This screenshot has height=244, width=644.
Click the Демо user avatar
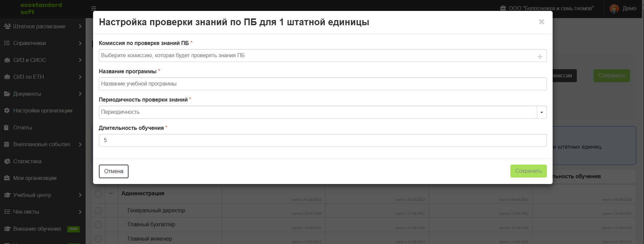click(x=614, y=9)
